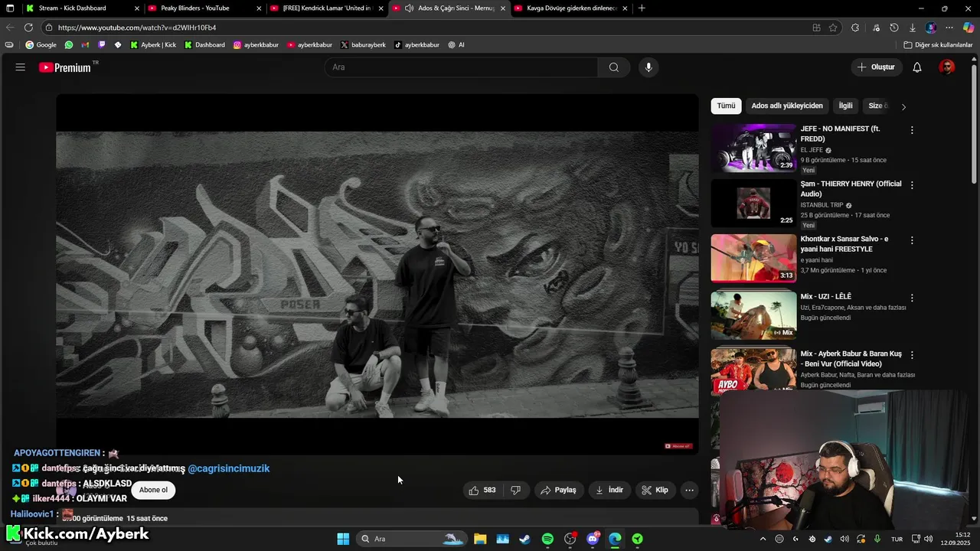Open the tab actions menu icon
The image size is (980, 551).
[x=10, y=8]
